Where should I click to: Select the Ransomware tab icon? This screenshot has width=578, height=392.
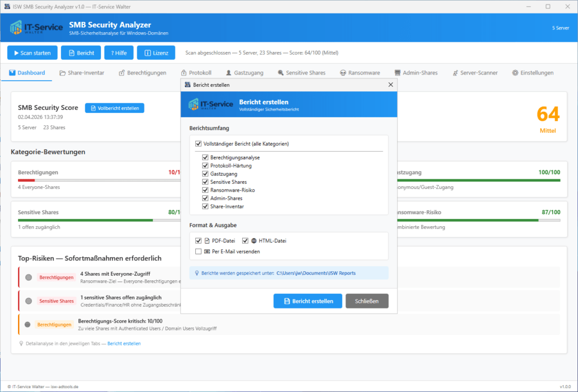click(x=343, y=72)
